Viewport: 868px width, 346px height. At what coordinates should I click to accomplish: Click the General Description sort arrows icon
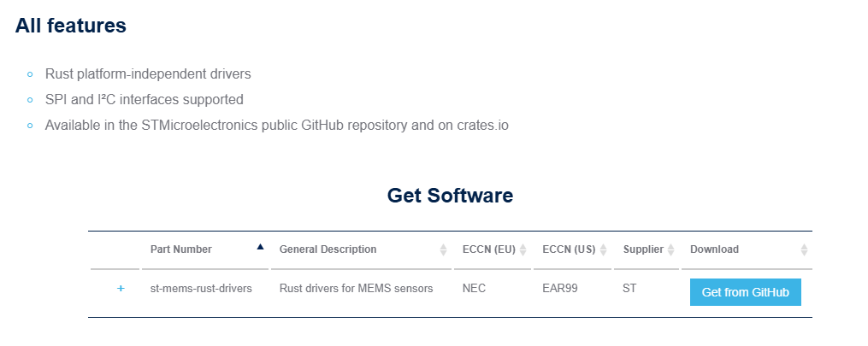coord(443,249)
